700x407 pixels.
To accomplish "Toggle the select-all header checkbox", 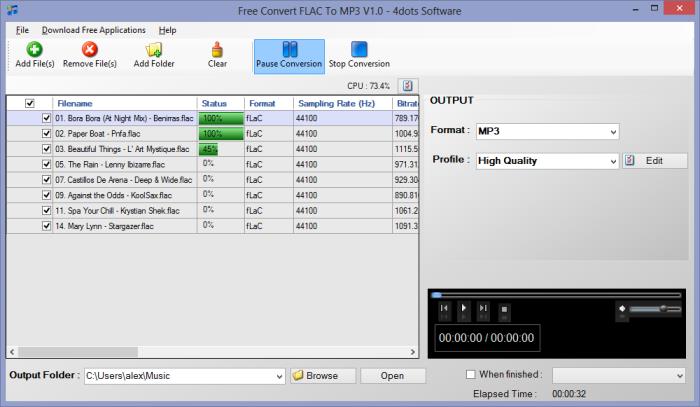I will pyautogui.click(x=29, y=103).
